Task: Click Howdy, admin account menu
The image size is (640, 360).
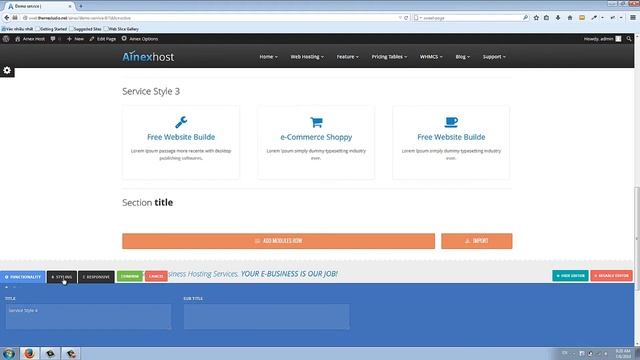Action: tap(602, 39)
